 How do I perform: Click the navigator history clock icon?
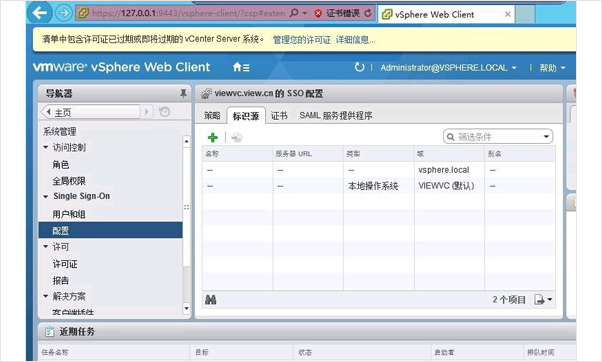tap(164, 112)
